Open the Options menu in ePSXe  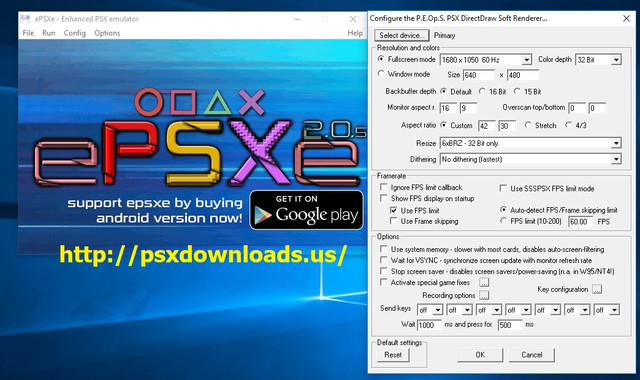(107, 33)
